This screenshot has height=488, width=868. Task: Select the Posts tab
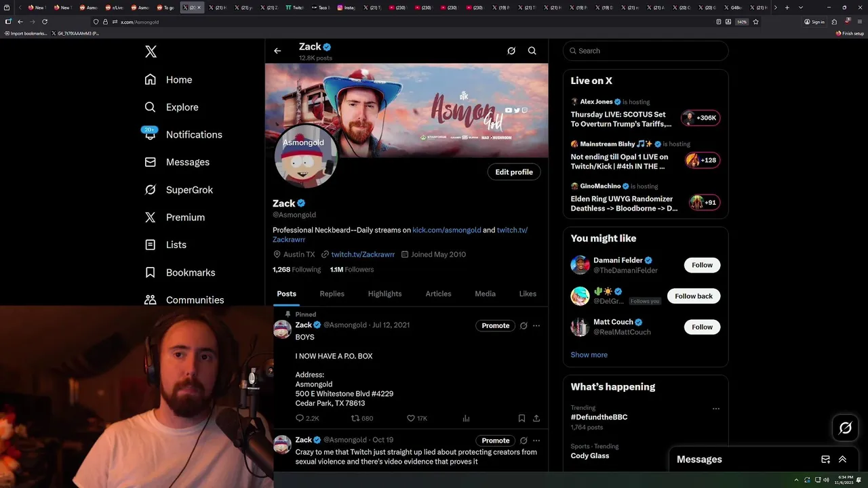tap(286, 293)
